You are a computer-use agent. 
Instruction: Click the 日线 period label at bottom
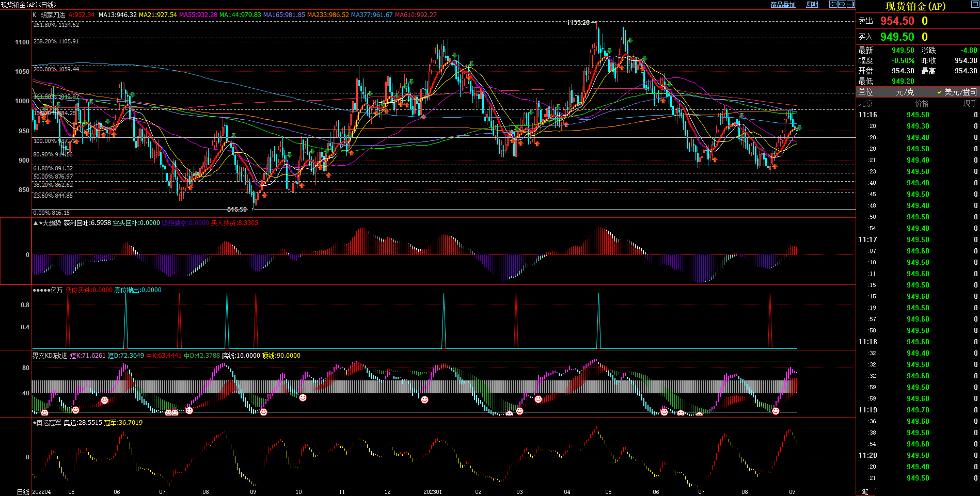[x=23, y=492]
